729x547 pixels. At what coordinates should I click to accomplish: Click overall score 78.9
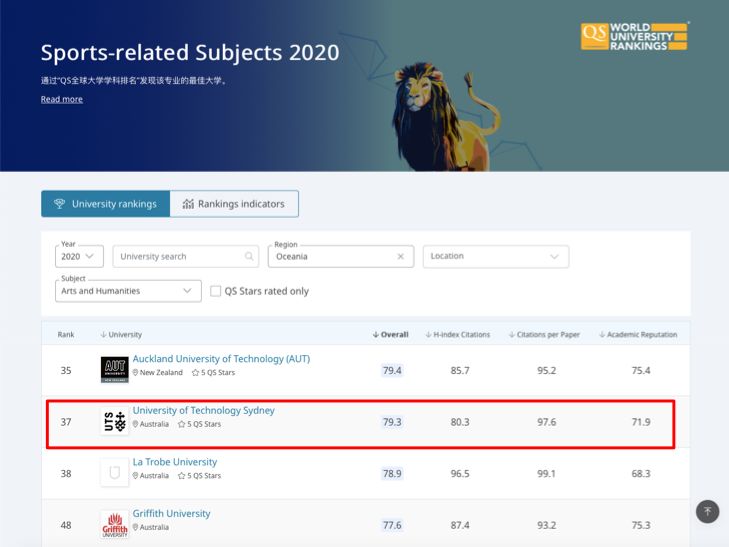click(x=392, y=474)
